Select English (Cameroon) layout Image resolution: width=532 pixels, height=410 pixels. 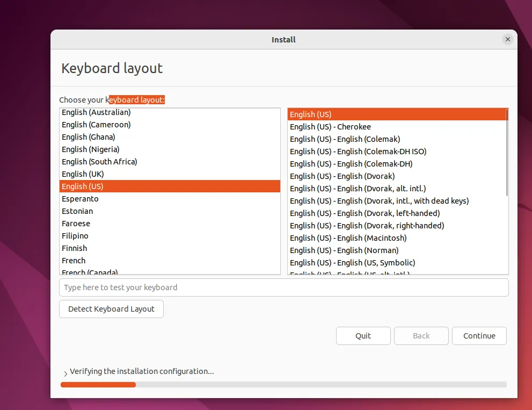click(x=170, y=125)
